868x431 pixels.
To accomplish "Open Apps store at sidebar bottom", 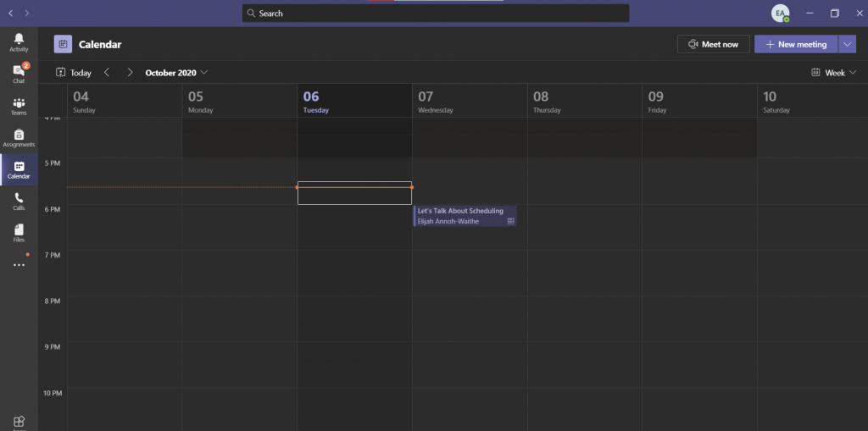I will pos(19,422).
